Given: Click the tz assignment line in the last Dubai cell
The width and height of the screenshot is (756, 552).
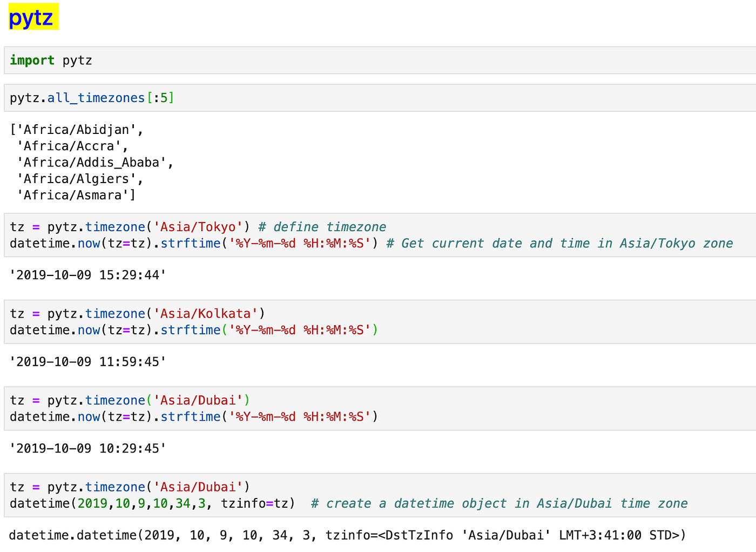Looking at the screenshot, I should click(x=130, y=487).
